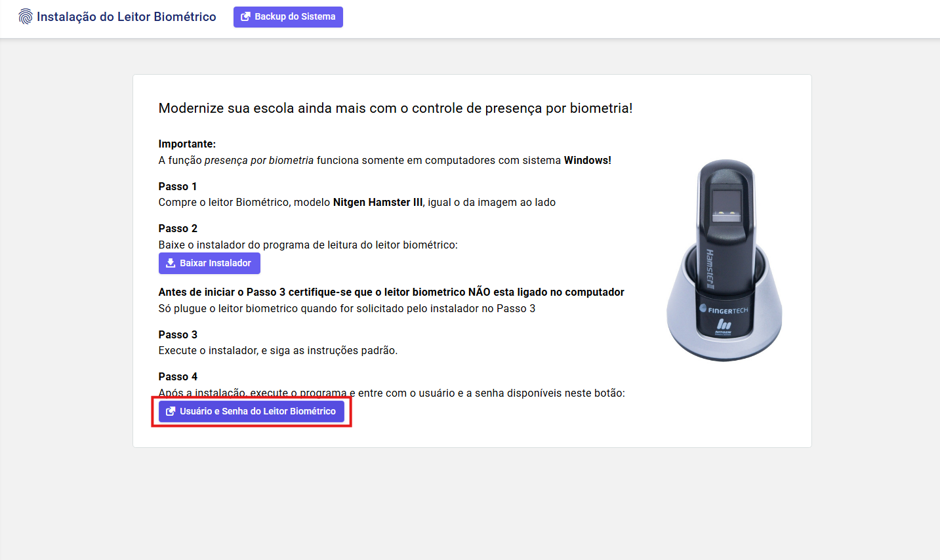This screenshot has width=940, height=560.
Task: Click the Passo 1 heading
Action: coord(178,187)
